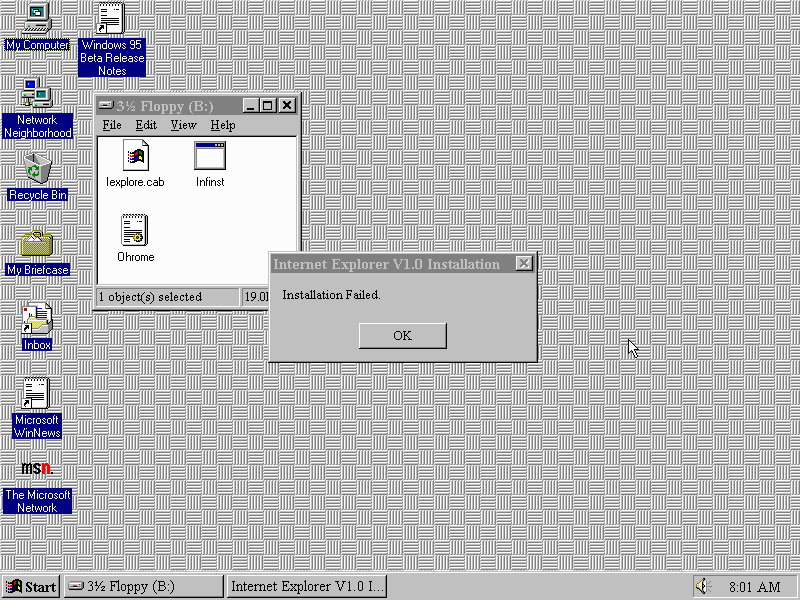Viewport: 800px width, 600px height.
Task: Select Windows 95 Beta Release Notes icon
Action: click(111, 20)
